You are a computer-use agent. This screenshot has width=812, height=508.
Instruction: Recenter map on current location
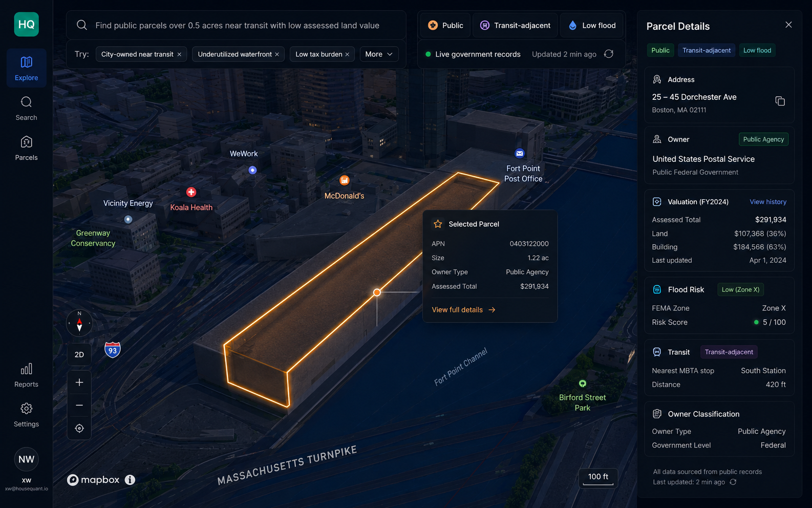pos(79,428)
